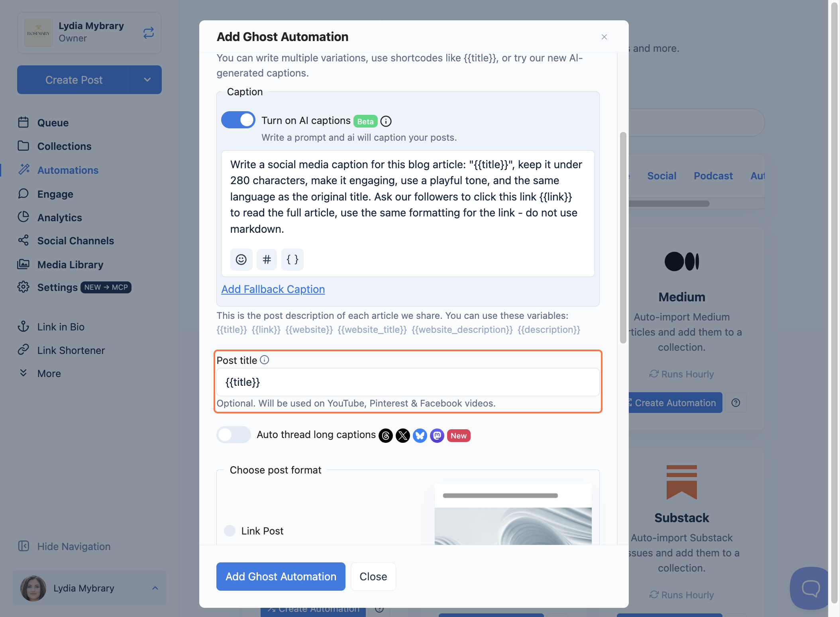Open chat support bubble
The height and width of the screenshot is (617, 840).
tap(810, 588)
